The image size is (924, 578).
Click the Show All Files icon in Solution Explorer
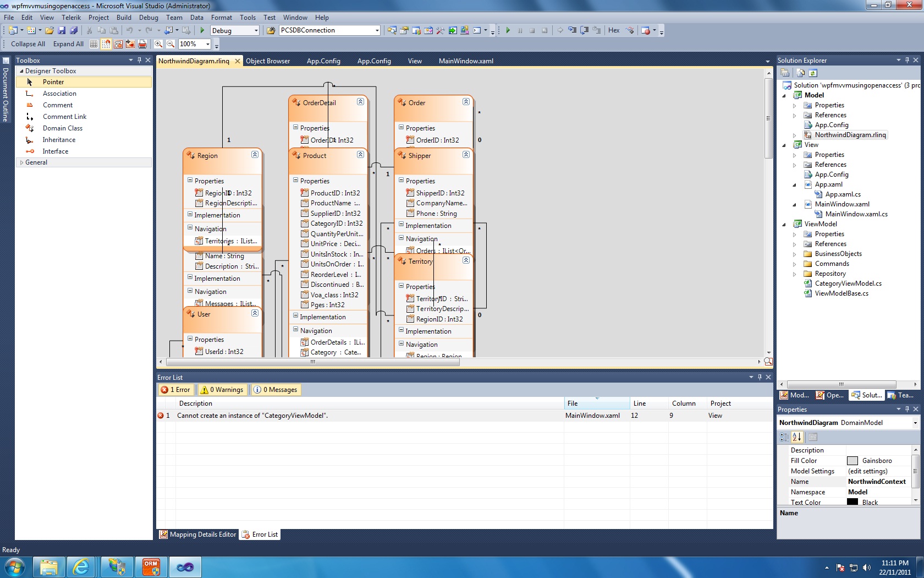[801, 73]
